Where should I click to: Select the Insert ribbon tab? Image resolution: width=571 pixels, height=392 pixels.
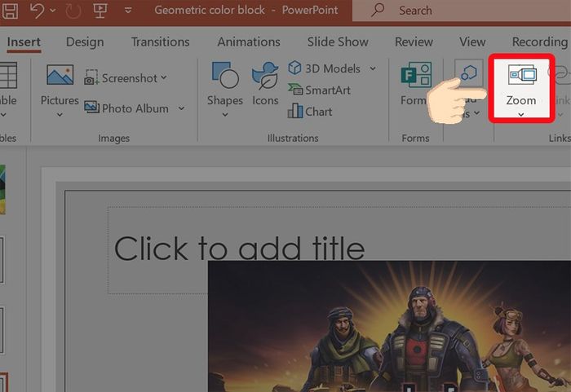24,42
